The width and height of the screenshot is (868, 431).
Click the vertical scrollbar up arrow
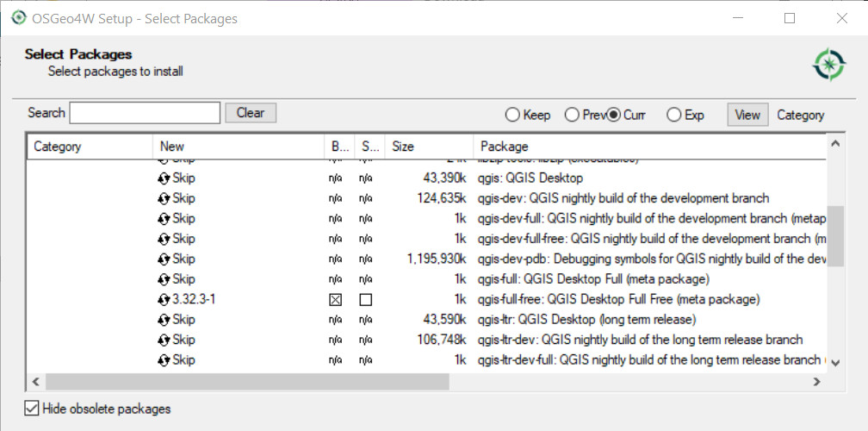pyautogui.click(x=835, y=144)
